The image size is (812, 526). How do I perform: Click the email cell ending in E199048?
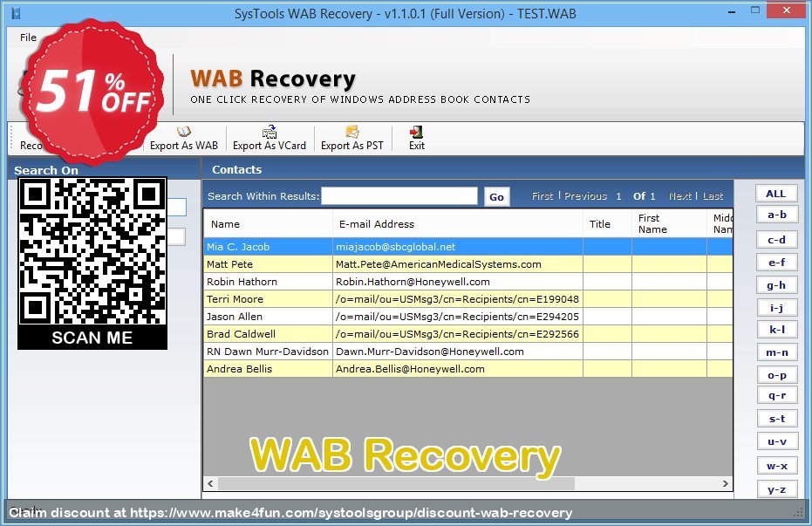coord(458,299)
